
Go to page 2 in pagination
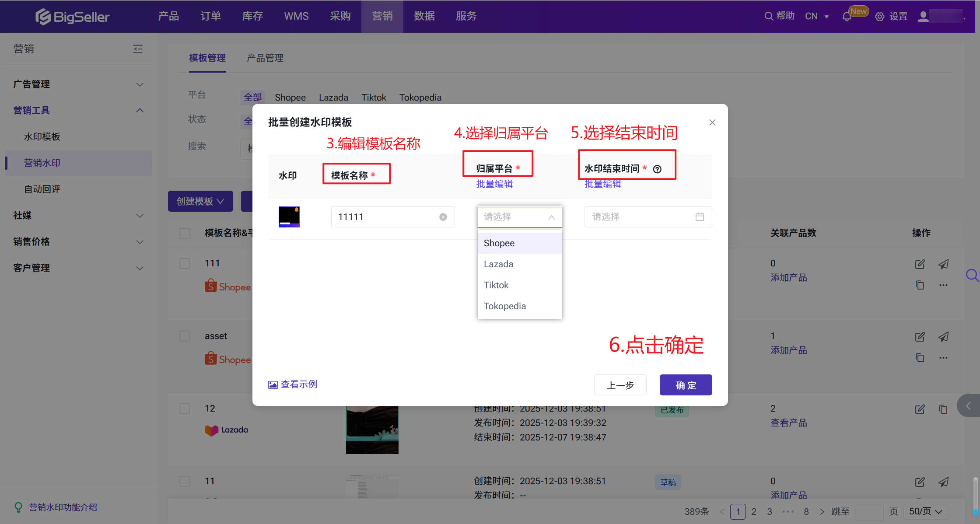point(754,511)
